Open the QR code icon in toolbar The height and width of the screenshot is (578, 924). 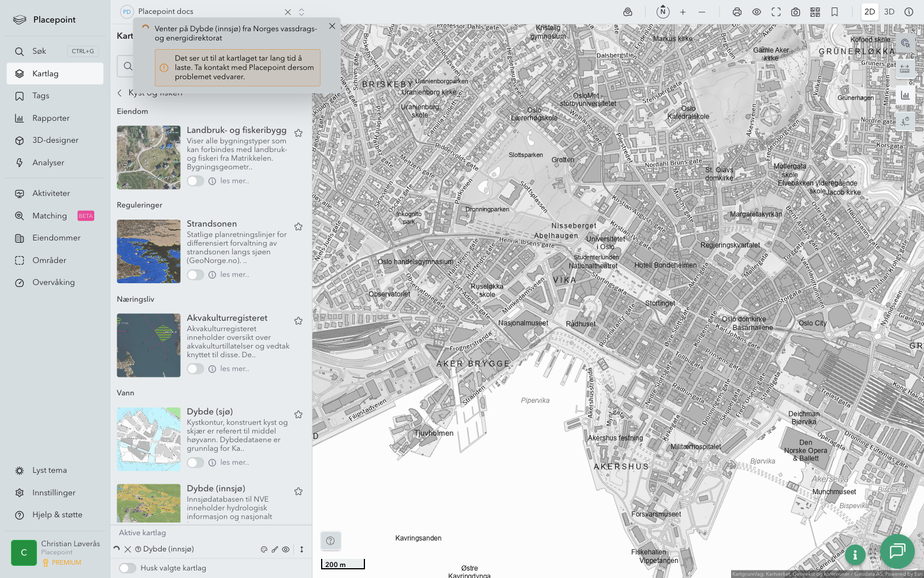pyautogui.click(x=815, y=12)
